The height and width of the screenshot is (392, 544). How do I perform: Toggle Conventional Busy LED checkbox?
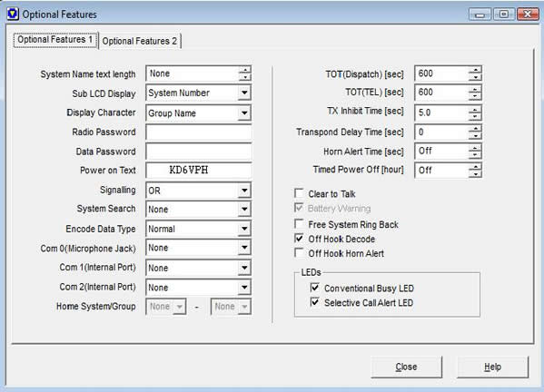[x=314, y=288]
